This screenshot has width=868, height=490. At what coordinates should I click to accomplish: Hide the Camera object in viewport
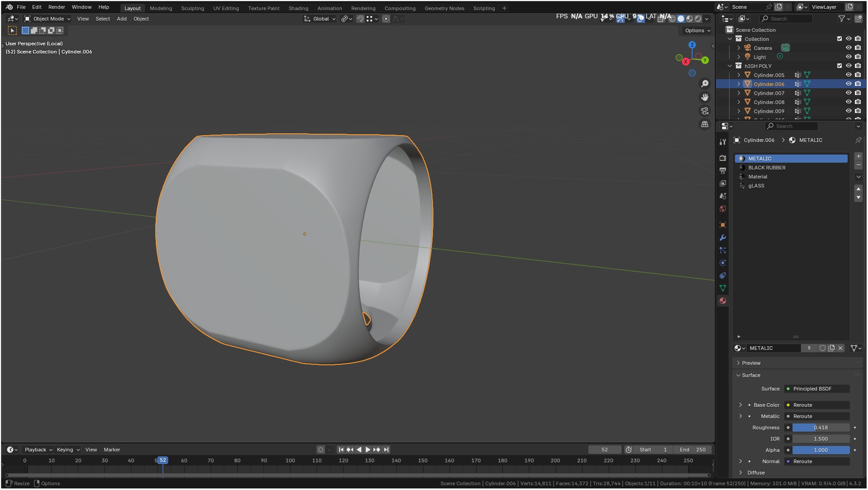pos(849,48)
